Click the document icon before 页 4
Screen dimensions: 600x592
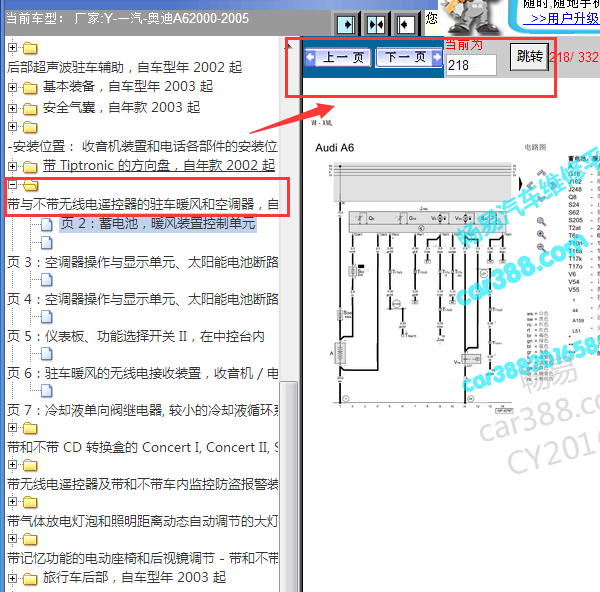pos(46,280)
